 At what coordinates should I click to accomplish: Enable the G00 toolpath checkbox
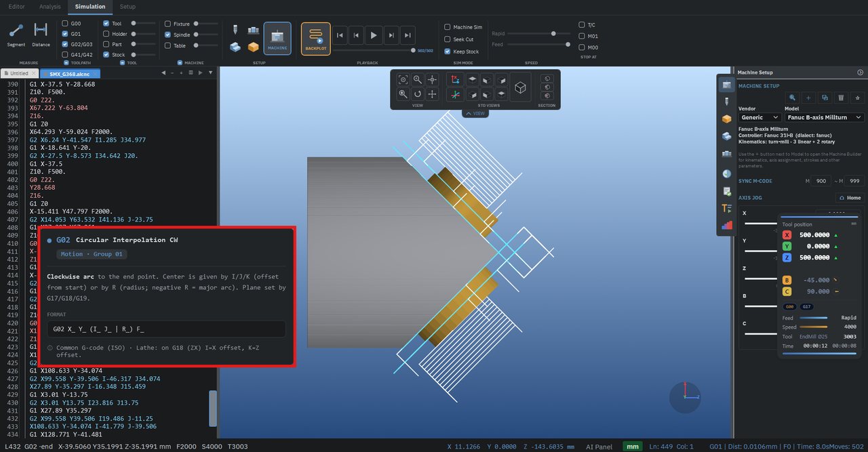click(65, 24)
